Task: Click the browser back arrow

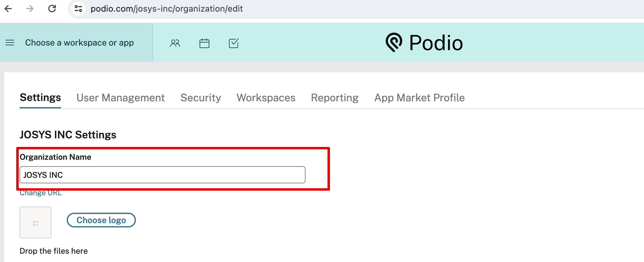Action: coord(8,9)
